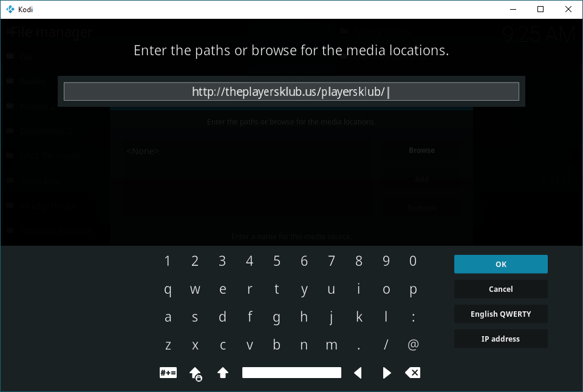Cancel the keyboard dialog

[x=500, y=289]
